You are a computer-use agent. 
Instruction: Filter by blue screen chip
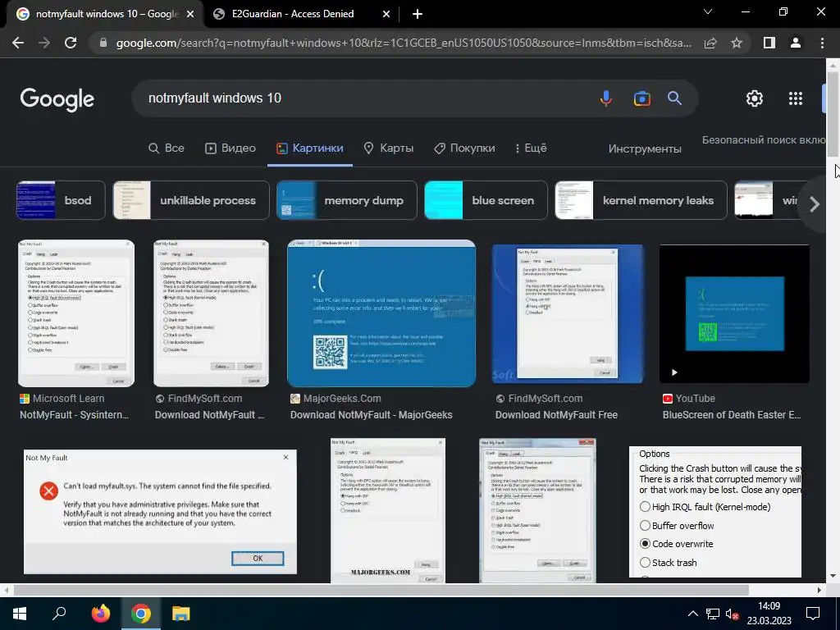point(486,200)
